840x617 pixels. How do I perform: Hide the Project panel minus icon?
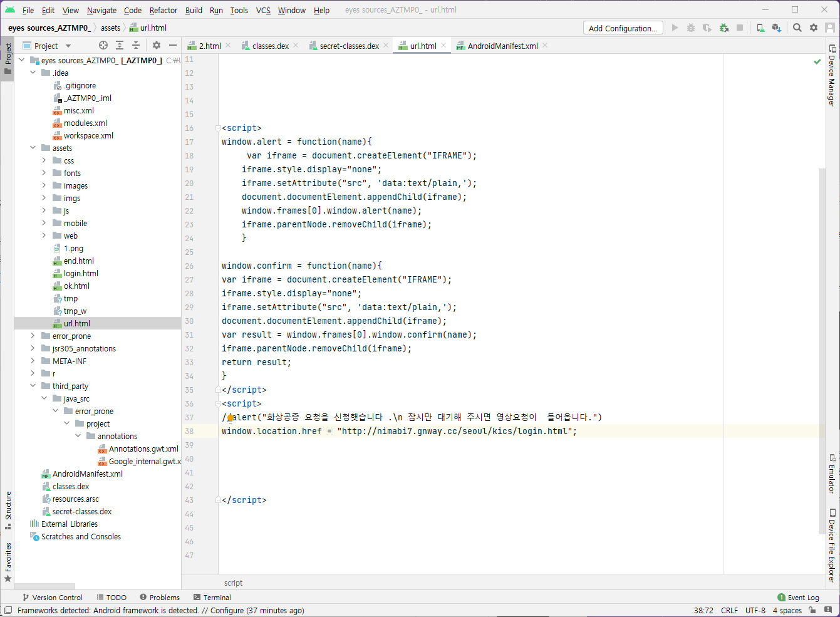coord(173,45)
